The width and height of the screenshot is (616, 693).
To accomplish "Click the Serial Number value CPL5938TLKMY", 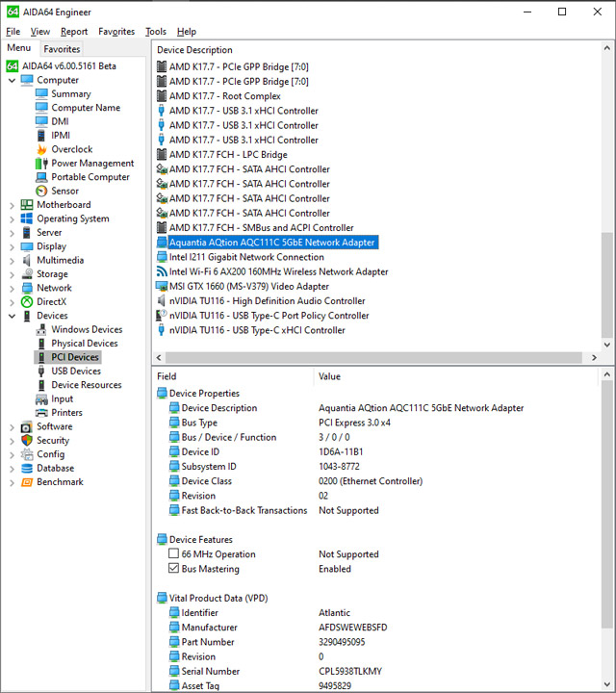I will coord(350,671).
